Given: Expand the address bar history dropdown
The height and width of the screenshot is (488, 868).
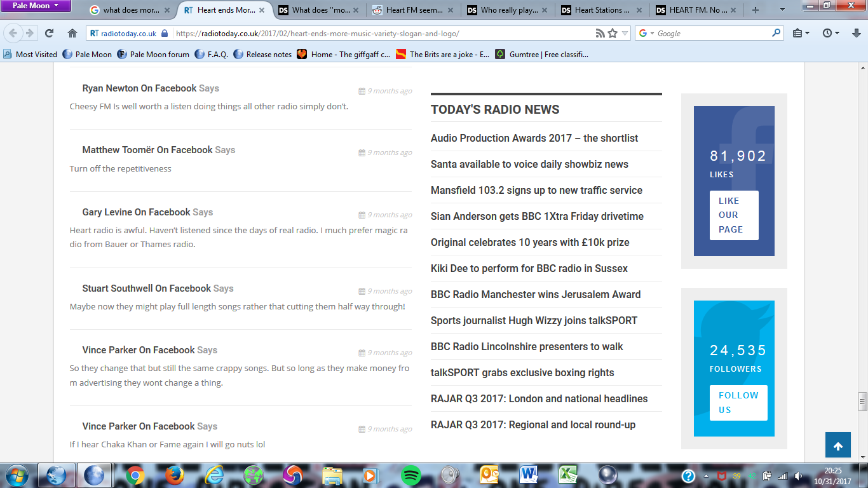Looking at the screenshot, I should tap(625, 33).
